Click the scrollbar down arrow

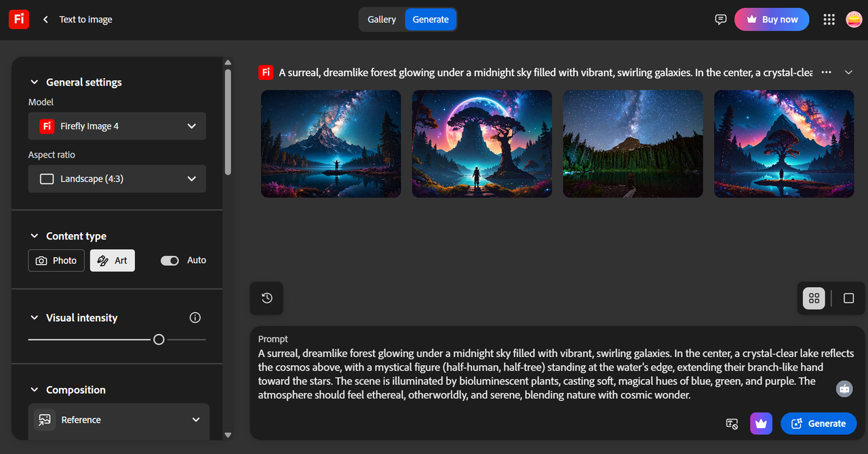click(228, 435)
